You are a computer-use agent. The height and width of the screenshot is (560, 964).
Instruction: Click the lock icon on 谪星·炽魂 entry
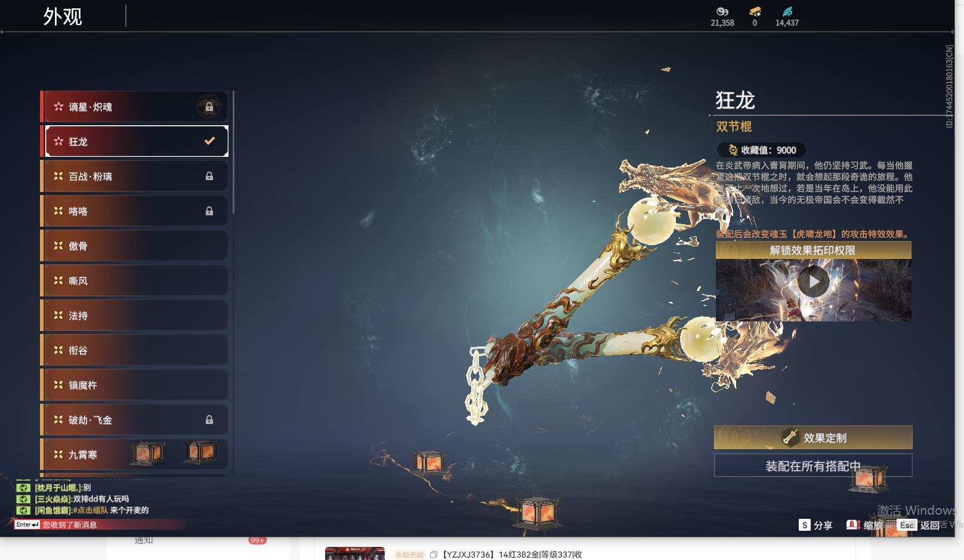pyautogui.click(x=209, y=106)
